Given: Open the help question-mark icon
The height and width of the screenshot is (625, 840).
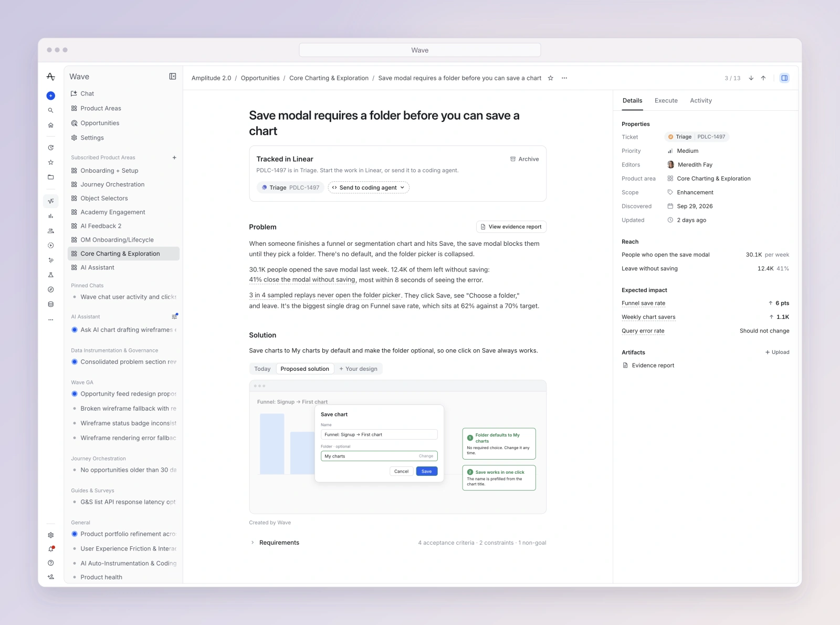Looking at the screenshot, I should pos(50,563).
